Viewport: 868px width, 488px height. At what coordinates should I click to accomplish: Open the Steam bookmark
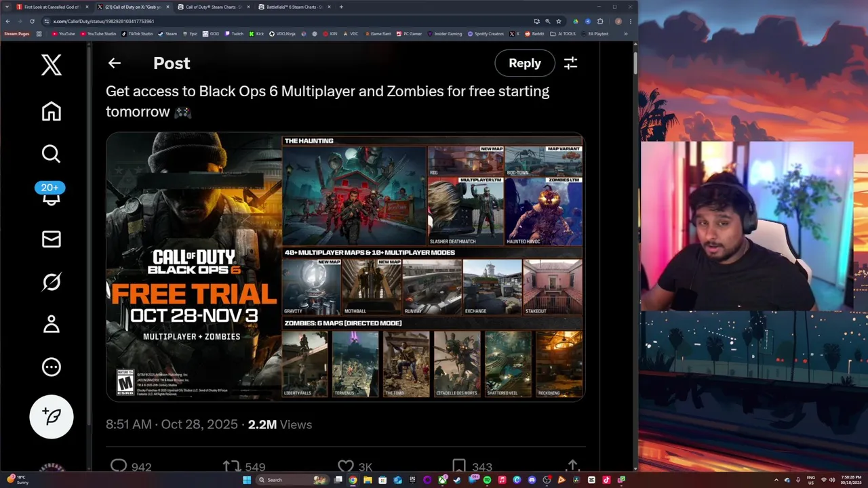167,33
